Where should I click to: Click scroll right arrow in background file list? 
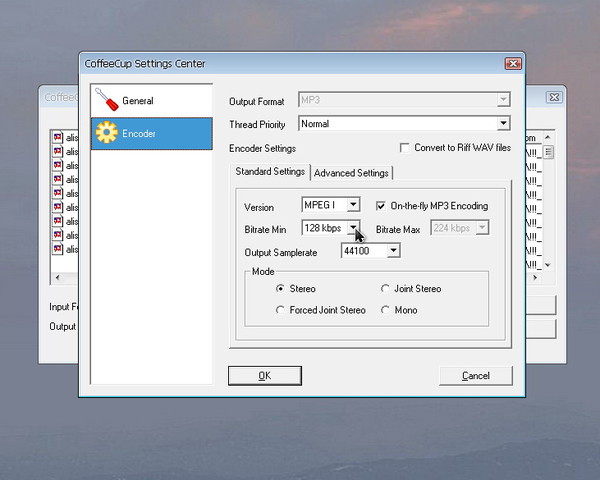(535, 277)
